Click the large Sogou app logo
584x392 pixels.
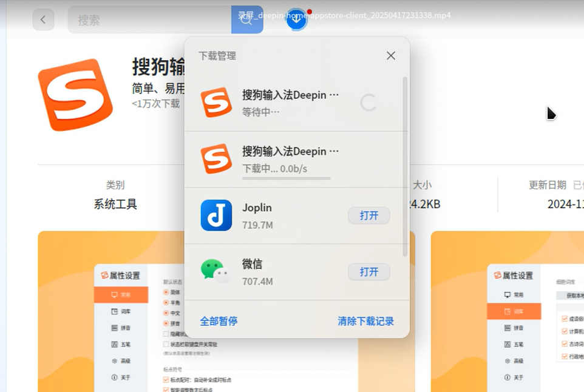[76, 95]
